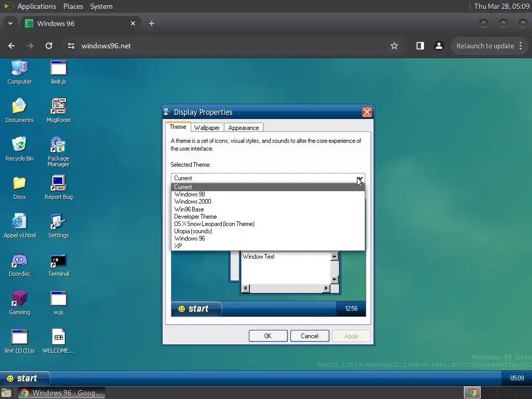This screenshot has width=532, height=399.
Task: Choose the Utopia (sounds) theme
Action: [x=268, y=231]
